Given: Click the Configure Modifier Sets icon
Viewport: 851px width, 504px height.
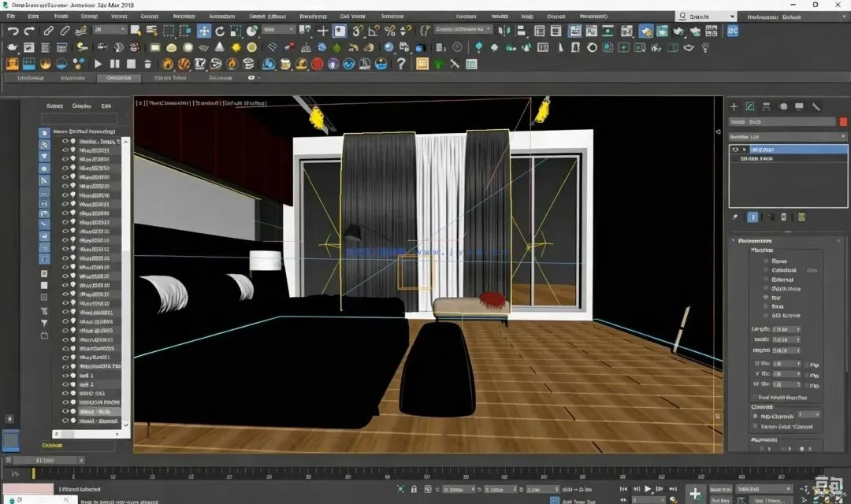Looking at the screenshot, I should tap(801, 217).
